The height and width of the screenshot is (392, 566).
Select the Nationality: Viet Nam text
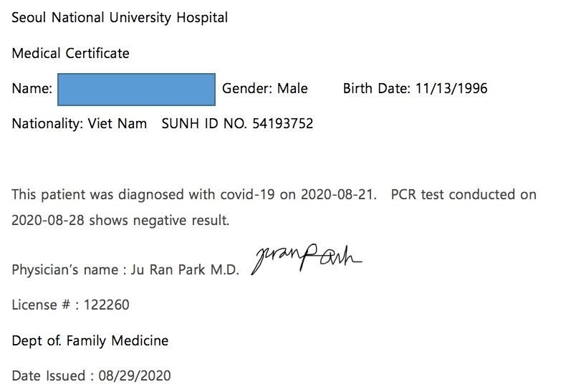[79, 123]
